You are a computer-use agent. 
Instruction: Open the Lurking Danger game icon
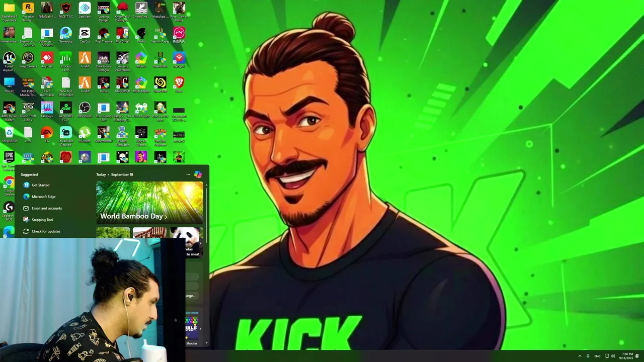pos(104,12)
